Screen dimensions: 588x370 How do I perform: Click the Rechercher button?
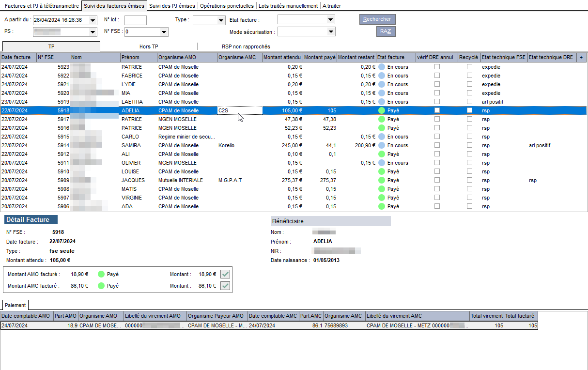pos(377,19)
